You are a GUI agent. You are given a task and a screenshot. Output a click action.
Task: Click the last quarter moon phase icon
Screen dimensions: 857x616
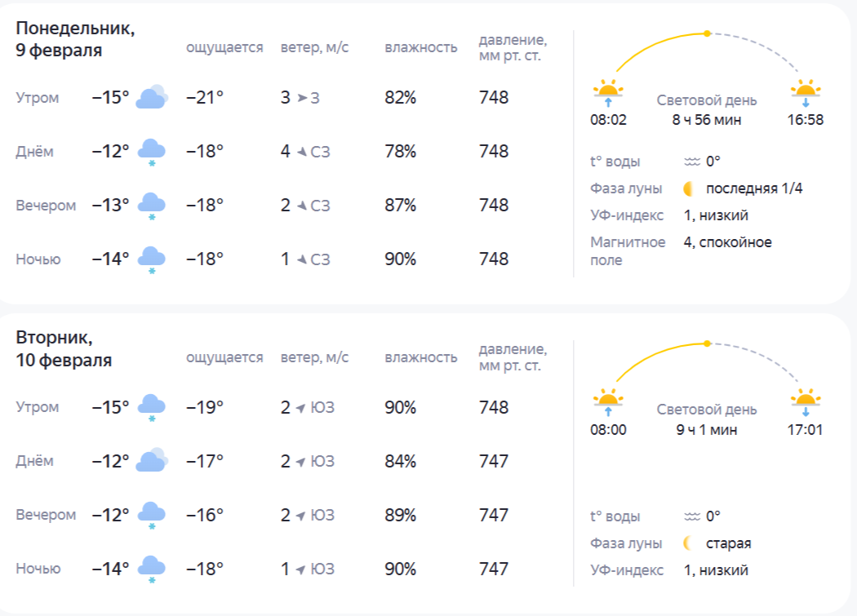(690, 189)
